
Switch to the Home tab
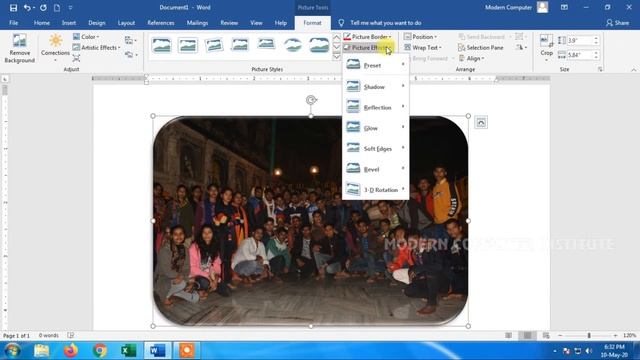point(42,23)
